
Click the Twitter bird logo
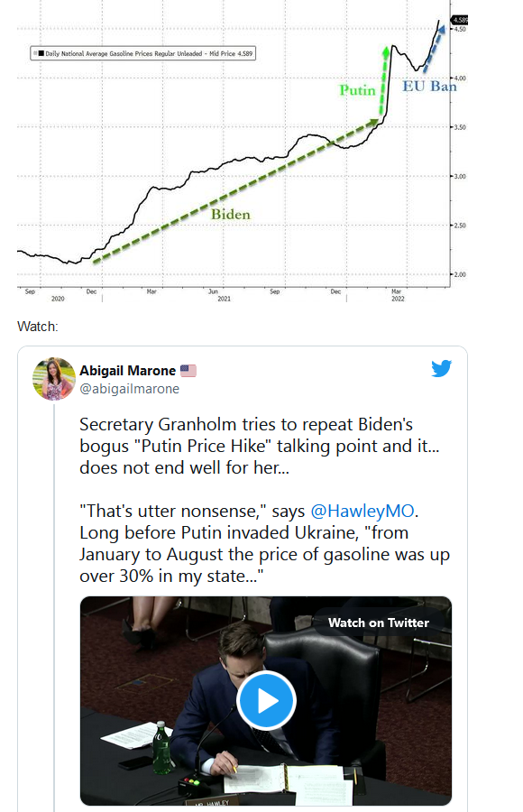coord(441,368)
